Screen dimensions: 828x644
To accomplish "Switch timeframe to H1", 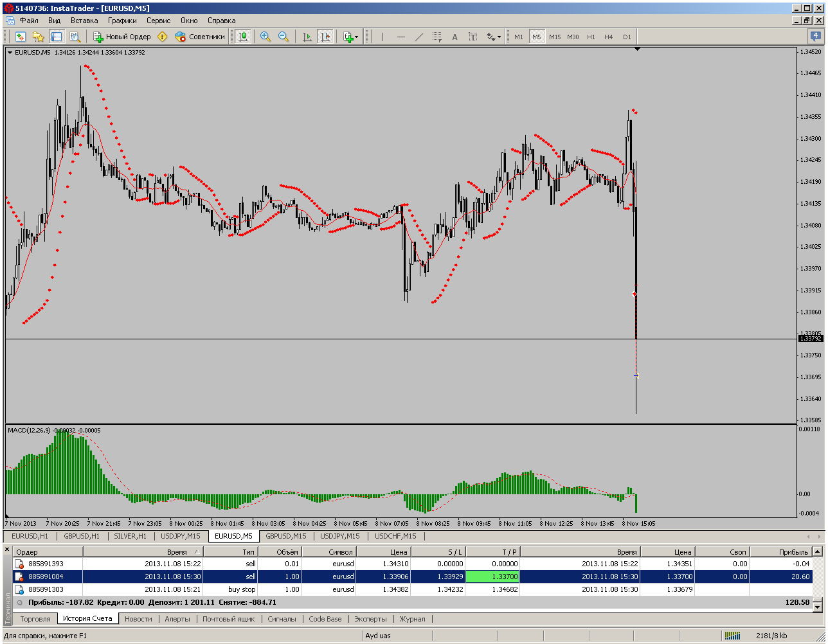I will (591, 37).
